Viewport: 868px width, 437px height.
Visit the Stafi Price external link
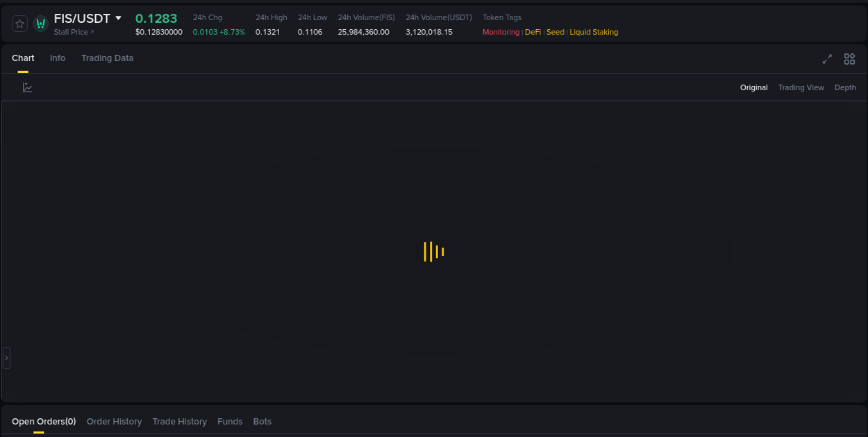click(x=74, y=32)
